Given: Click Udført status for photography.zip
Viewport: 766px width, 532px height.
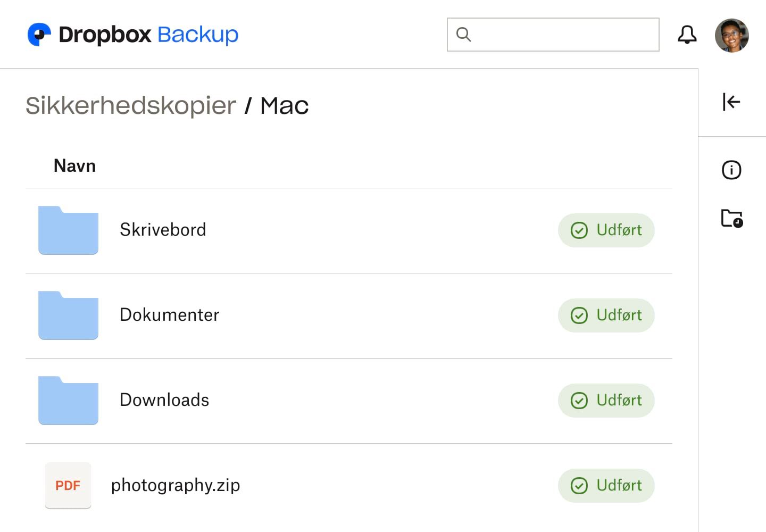Looking at the screenshot, I should [606, 486].
